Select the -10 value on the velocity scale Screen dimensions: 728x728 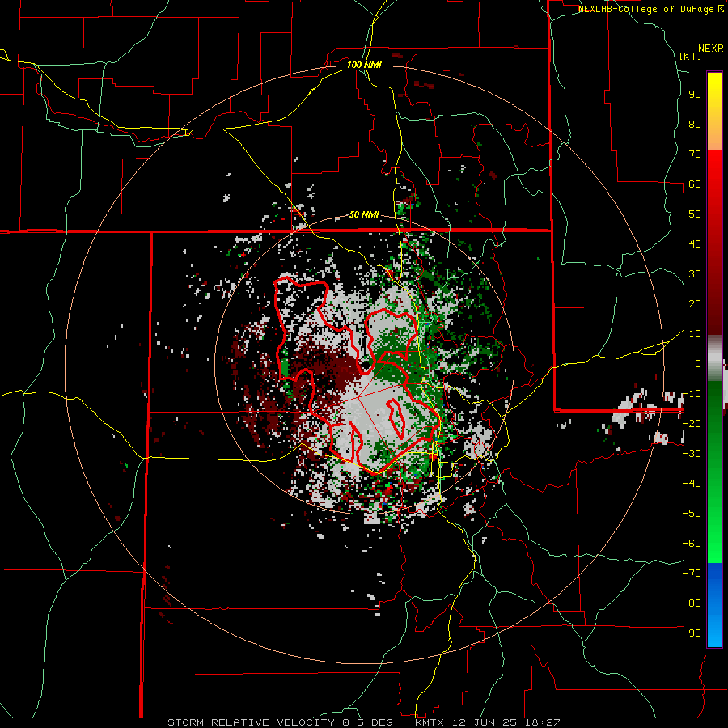[692, 394]
